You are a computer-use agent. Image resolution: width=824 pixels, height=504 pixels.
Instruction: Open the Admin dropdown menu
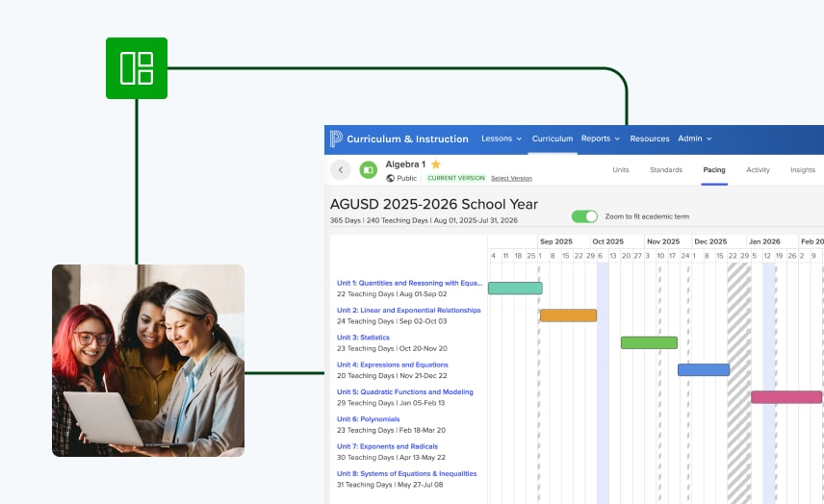point(694,139)
